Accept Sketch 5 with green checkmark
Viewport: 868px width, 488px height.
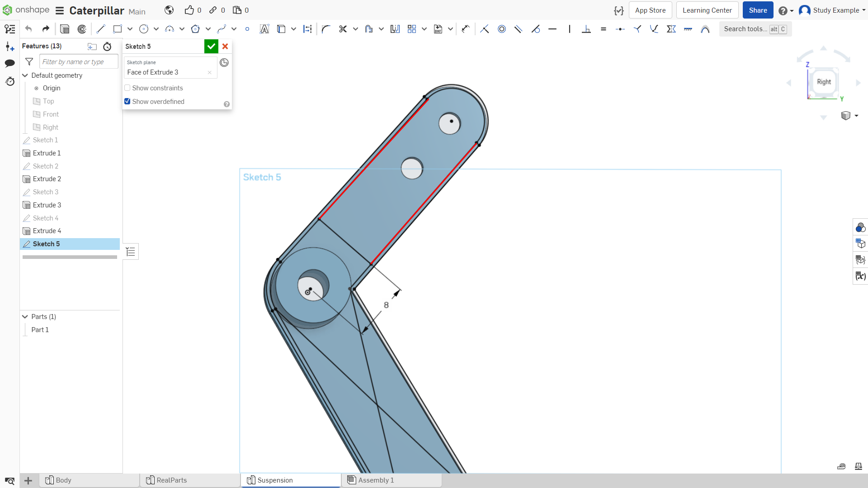211,46
